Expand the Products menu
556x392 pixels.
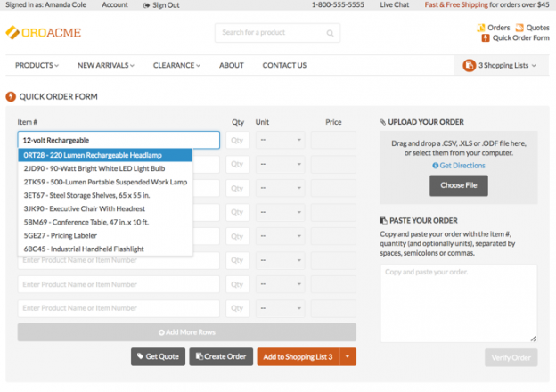(x=37, y=65)
